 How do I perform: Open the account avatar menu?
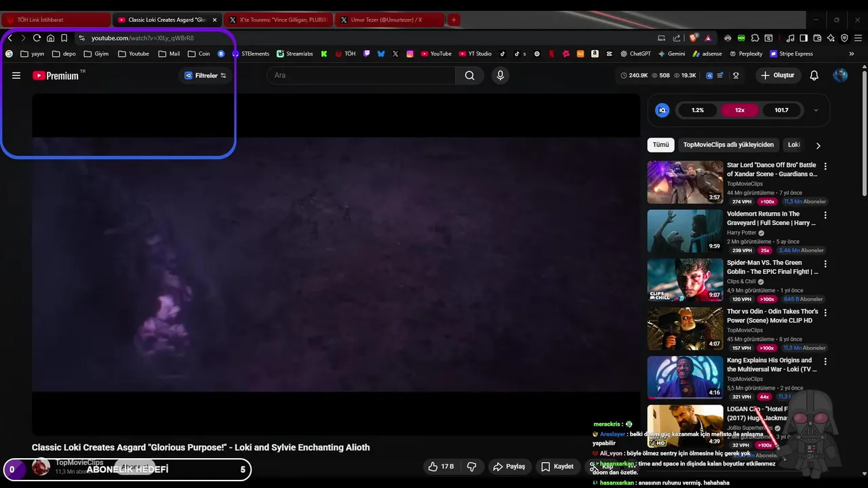840,75
